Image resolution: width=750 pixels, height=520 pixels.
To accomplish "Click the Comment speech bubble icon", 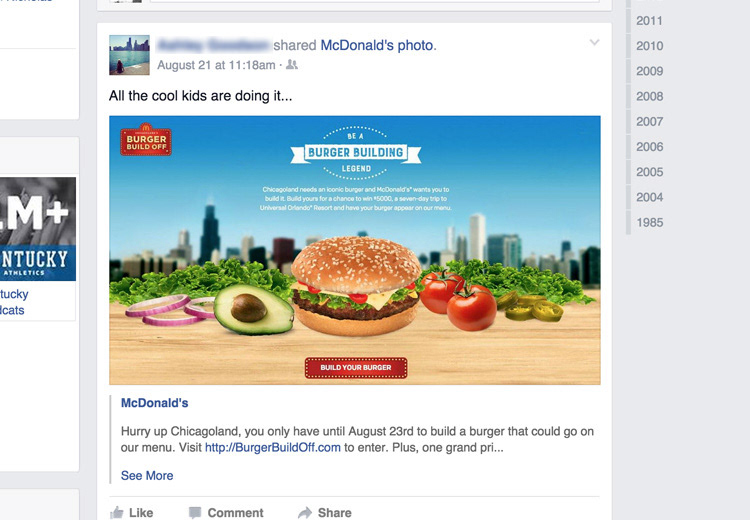I will [195, 513].
